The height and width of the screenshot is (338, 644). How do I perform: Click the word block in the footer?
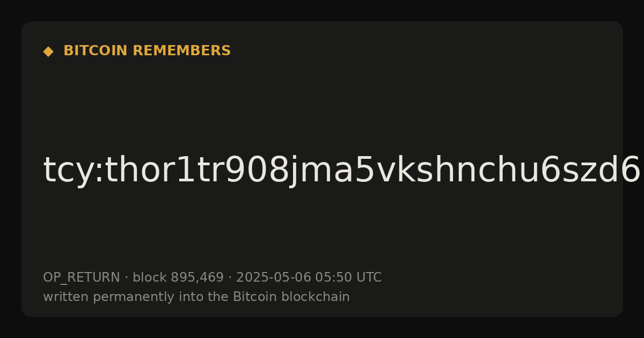[150, 277]
